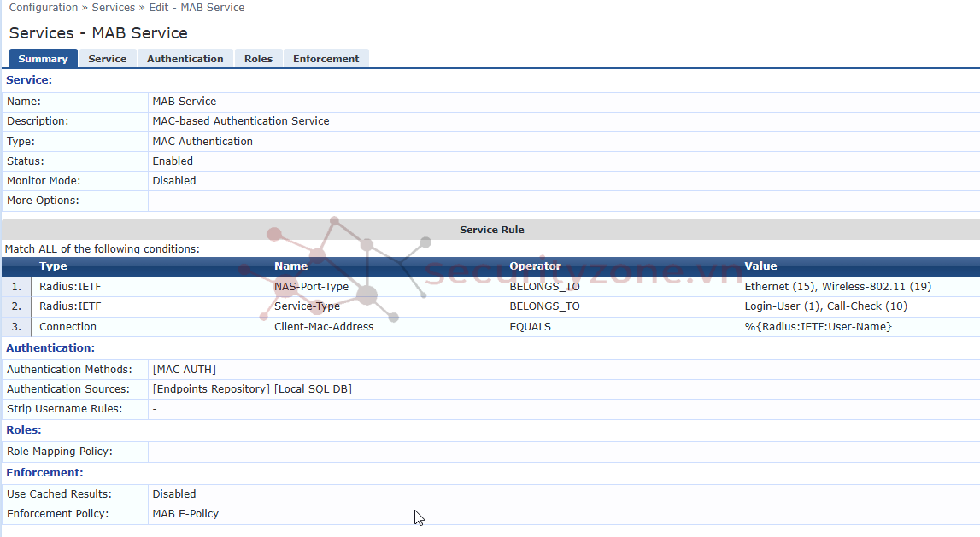Click the Service section heading
This screenshot has width=980, height=537.
pyautogui.click(x=29, y=80)
